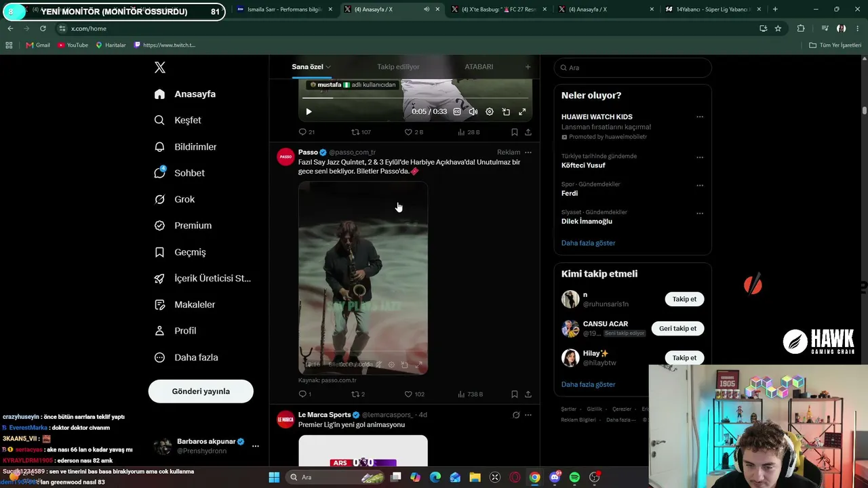
Task: Open the Kaynak: passo.com.tr link
Action: (x=328, y=380)
